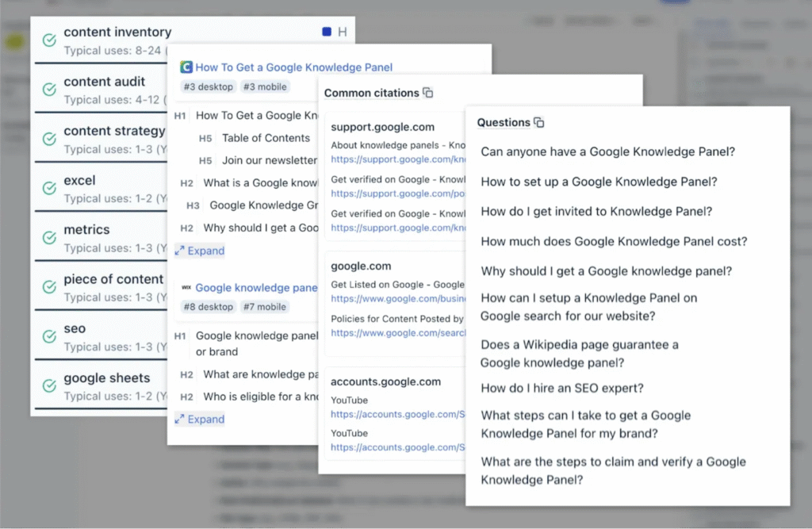Image resolution: width=812 pixels, height=529 pixels.
Task: Open the first YouTube accounts.google.com URL
Action: pyautogui.click(x=398, y=415)
